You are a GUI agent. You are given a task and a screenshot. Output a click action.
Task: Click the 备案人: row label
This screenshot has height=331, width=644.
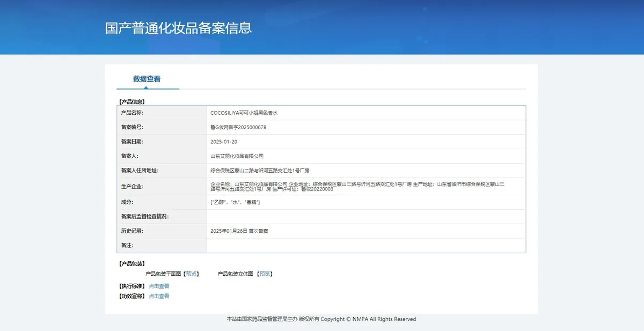coord(129,156)
